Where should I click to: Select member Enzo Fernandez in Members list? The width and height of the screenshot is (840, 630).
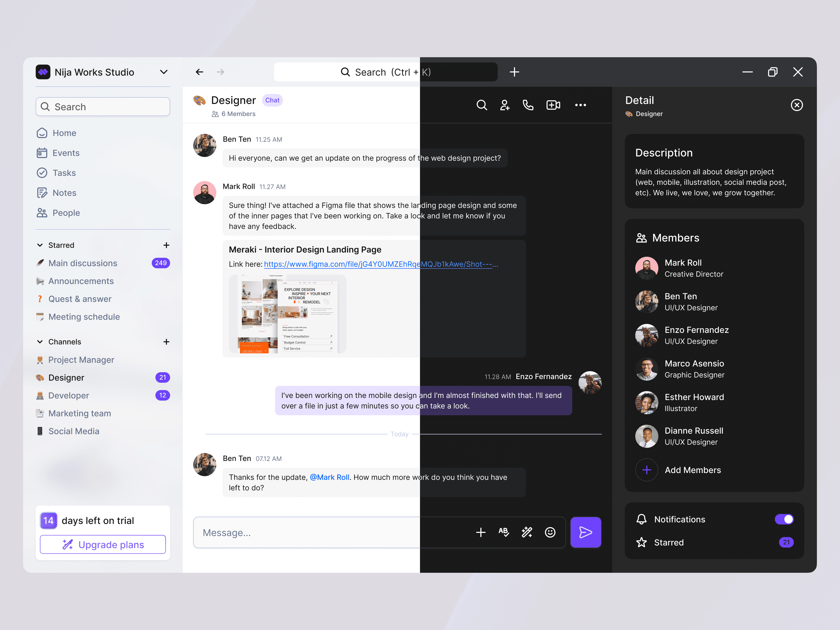click(714, 335)
